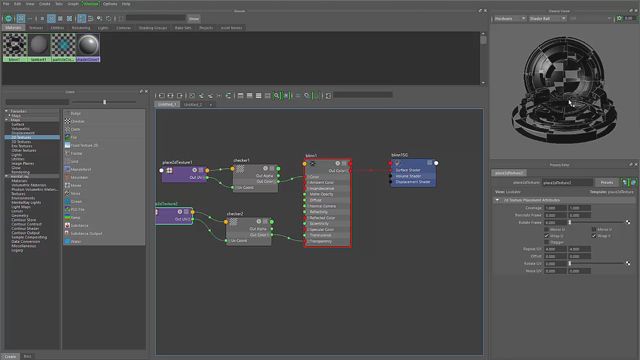Viewport: 640px width, 360px height.
Task: Choose PSD File from create list
Action: (75, 209)
